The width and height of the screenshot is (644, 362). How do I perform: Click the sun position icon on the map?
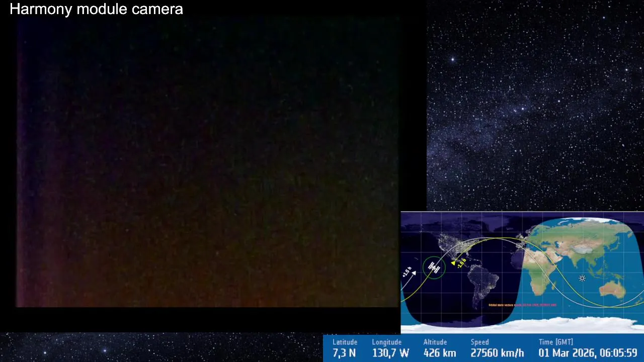[x=582, y=278]
